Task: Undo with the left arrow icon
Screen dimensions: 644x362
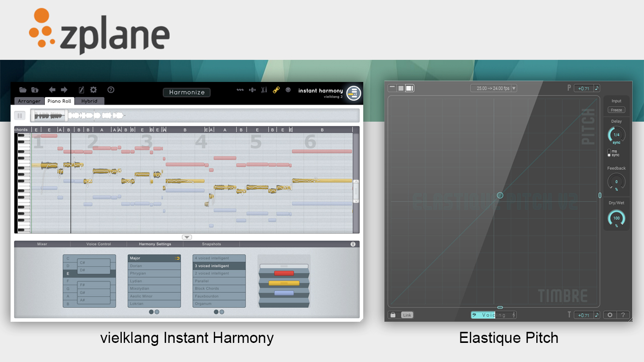Action: click(52, 90)
